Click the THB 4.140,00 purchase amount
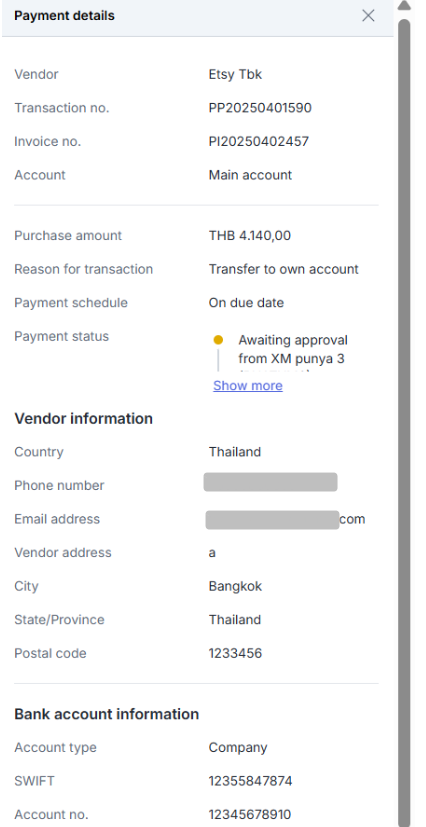426x827 pixels. tap(249, 236)
